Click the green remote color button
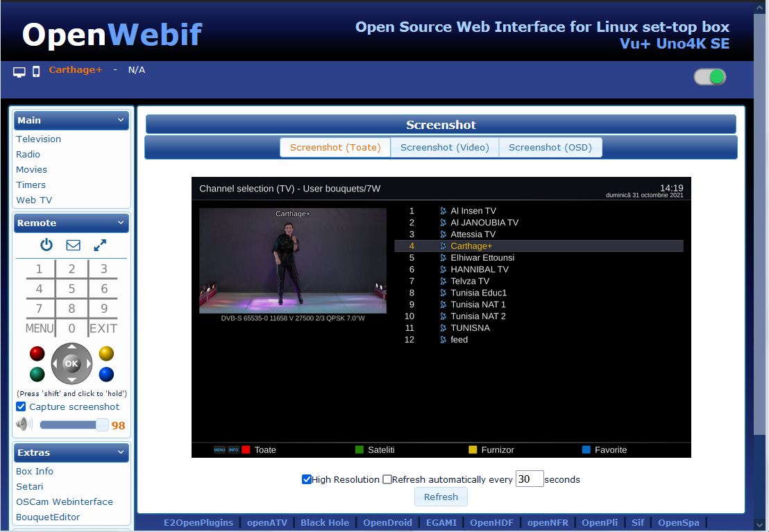 (37, 374)
